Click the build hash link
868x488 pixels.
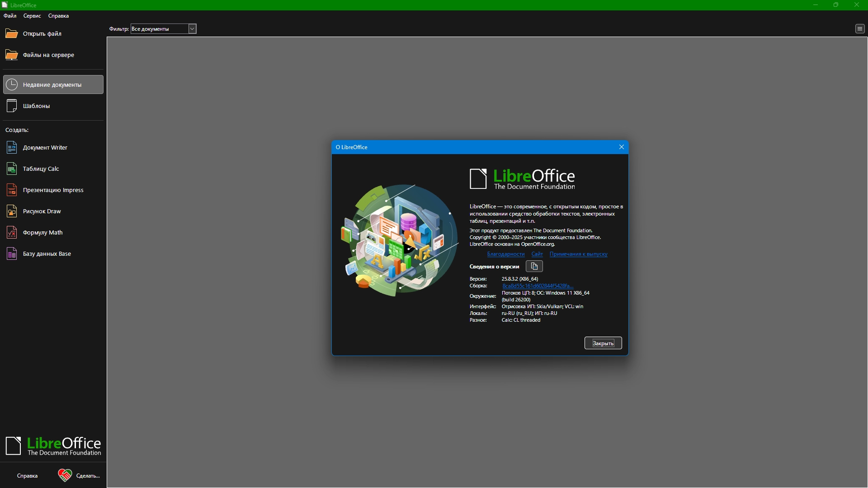tap(538, 286)
